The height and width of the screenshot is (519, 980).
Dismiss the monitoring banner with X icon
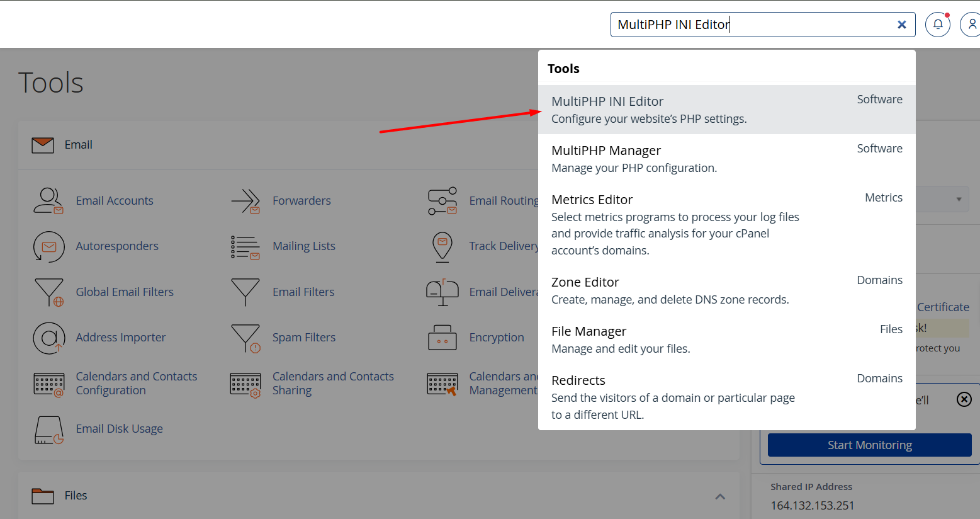(x=964, y=399)
